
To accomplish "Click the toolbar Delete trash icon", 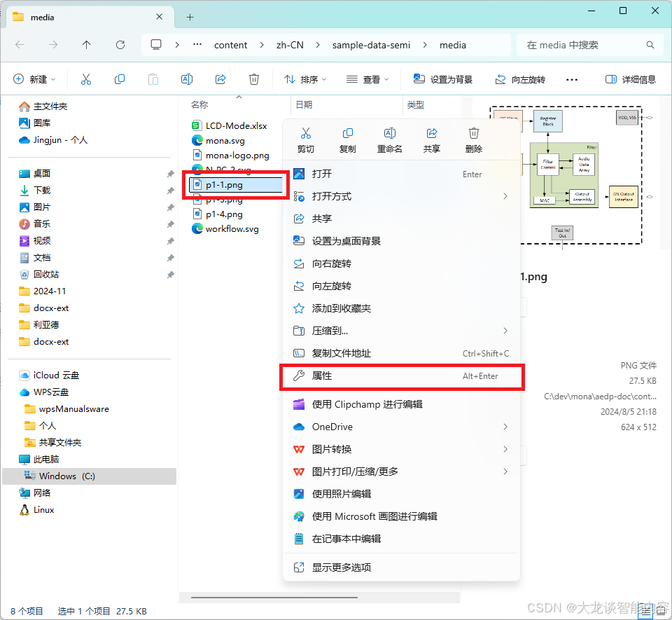I will (x=254, y=79).
